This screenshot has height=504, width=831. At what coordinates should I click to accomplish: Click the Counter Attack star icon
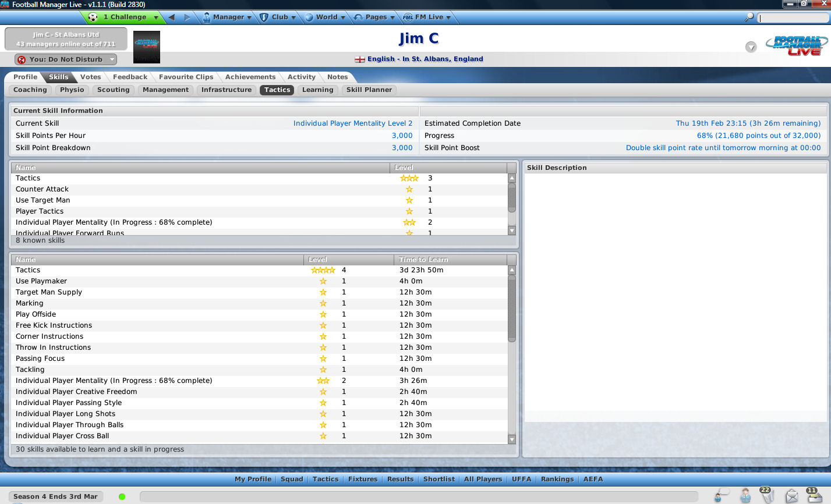click(x=409, y=189)
